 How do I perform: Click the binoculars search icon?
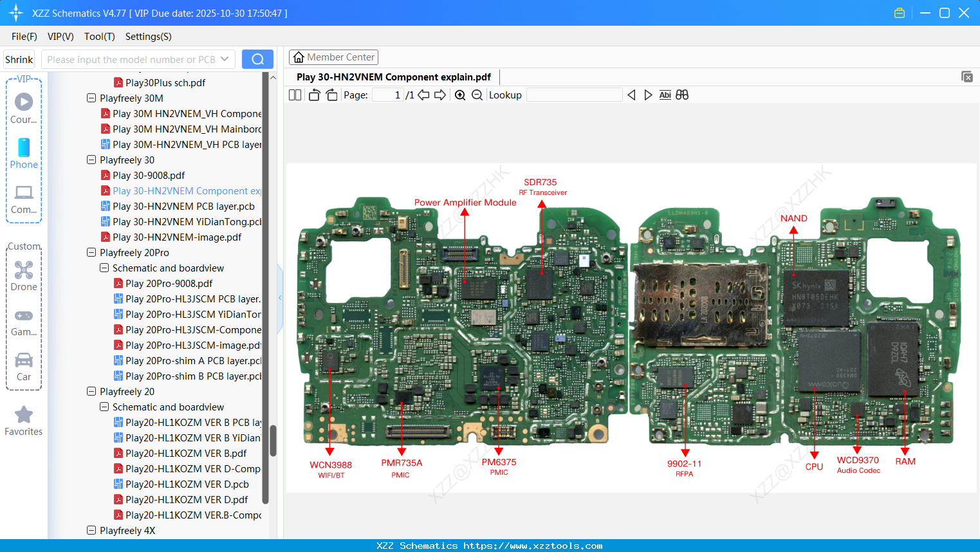pos(682,95)
